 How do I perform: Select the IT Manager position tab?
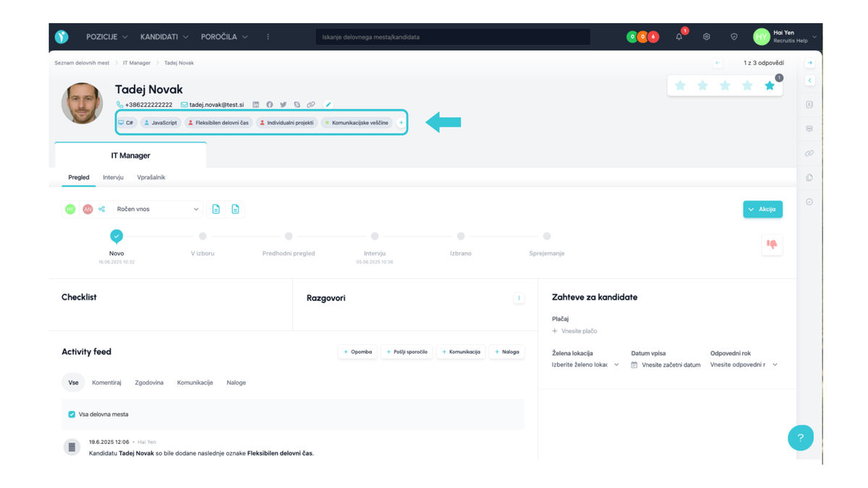(130, 155)
